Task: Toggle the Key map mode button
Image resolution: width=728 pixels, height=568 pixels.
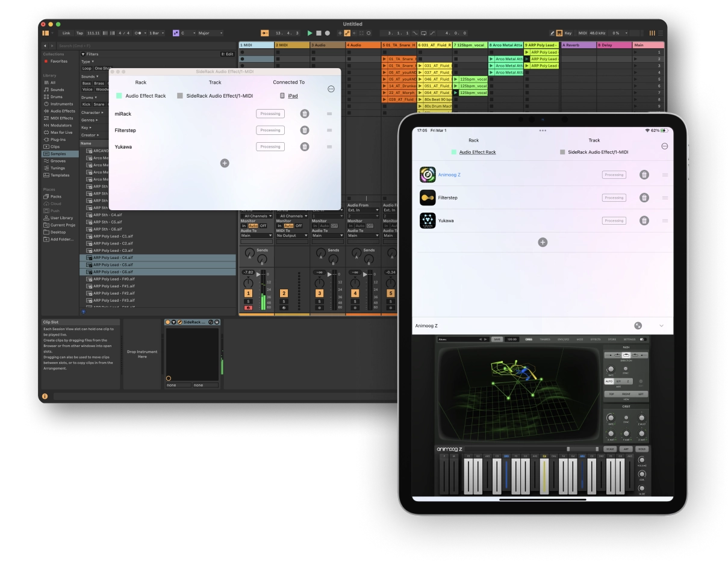Action: pos(568,33)
